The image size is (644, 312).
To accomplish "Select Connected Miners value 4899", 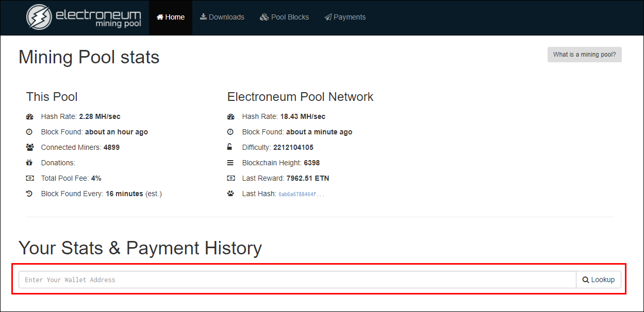I will (111, 147).
